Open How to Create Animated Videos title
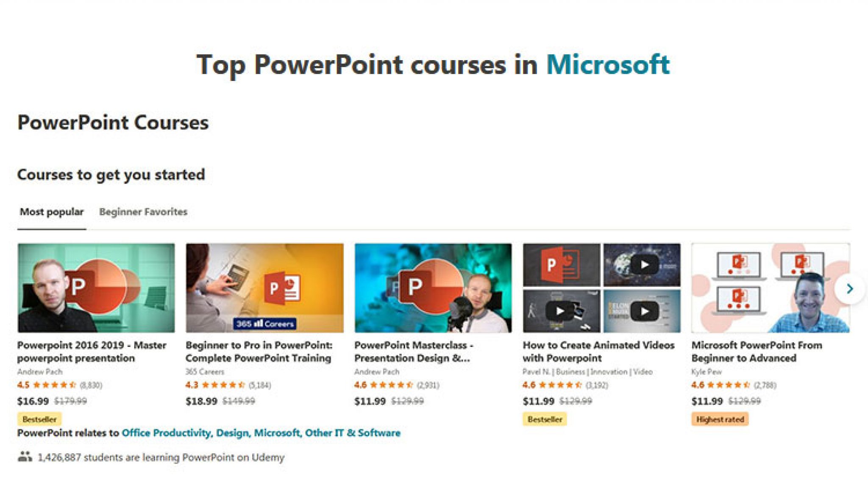The height and width of the screenshot is (488, 868). coord(598,352)
